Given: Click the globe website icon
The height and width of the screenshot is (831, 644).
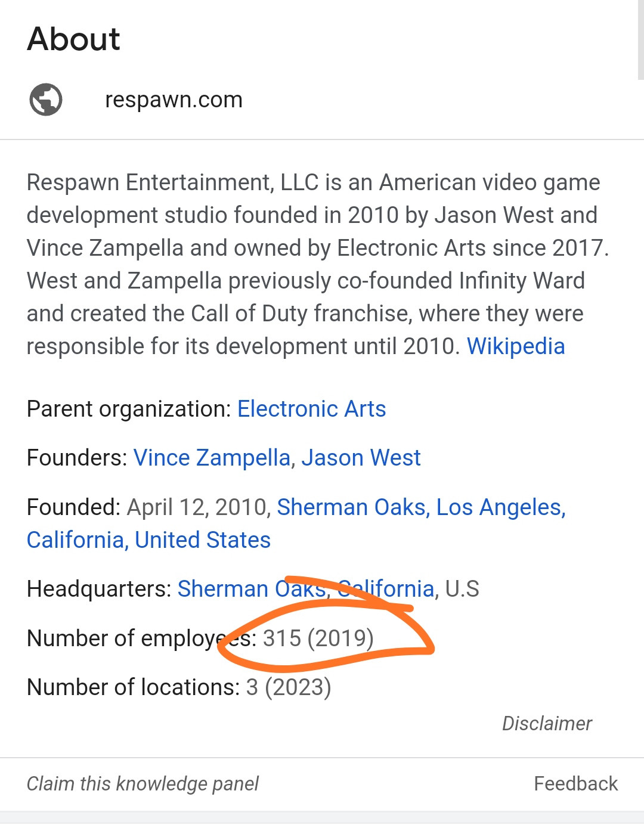Looking at the screenshot, I should [46, 100].
